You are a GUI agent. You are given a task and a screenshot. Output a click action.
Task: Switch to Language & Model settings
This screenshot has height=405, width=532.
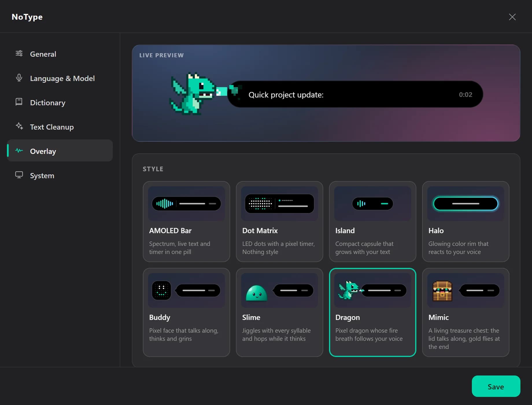pos(60,78)
